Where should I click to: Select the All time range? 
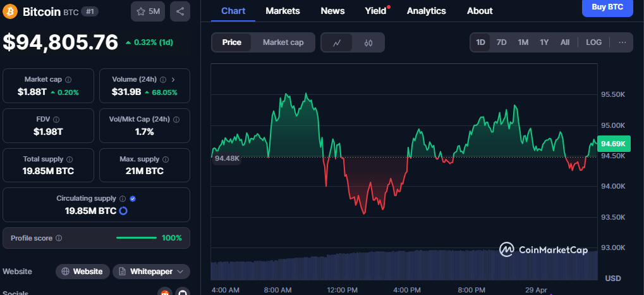click(x=565, y=42)
